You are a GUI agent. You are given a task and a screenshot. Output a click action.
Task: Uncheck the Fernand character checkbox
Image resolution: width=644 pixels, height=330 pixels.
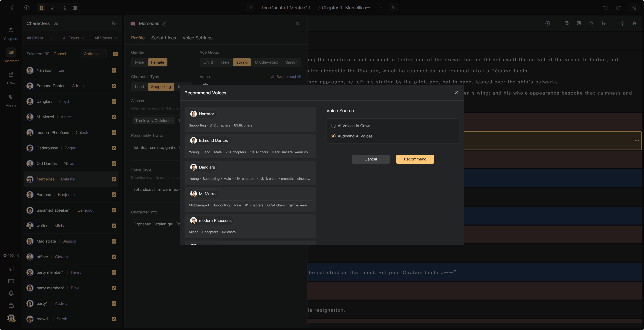coord(114,194)
